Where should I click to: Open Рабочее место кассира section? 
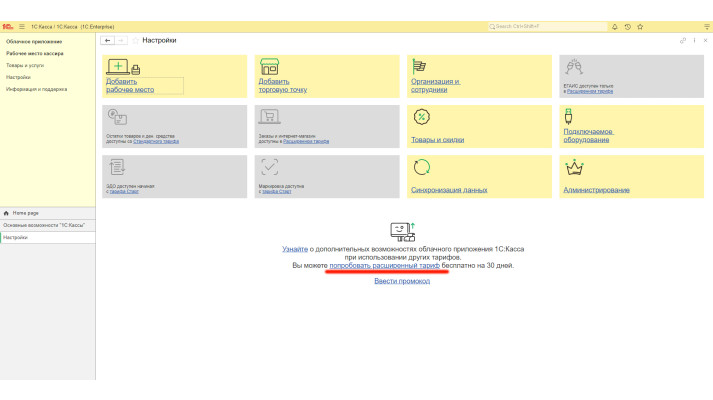[35, 53]
